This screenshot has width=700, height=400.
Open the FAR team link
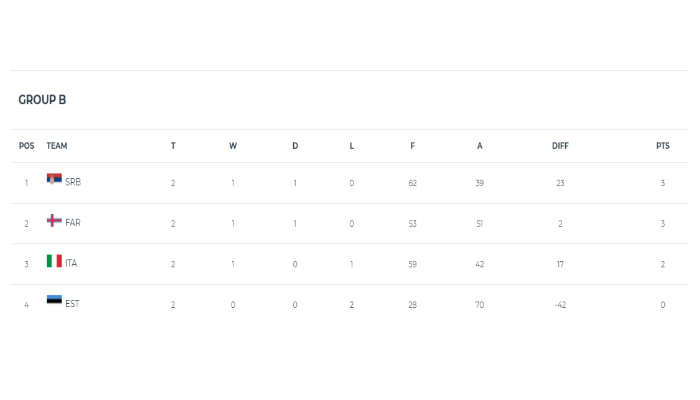(73, 223)
